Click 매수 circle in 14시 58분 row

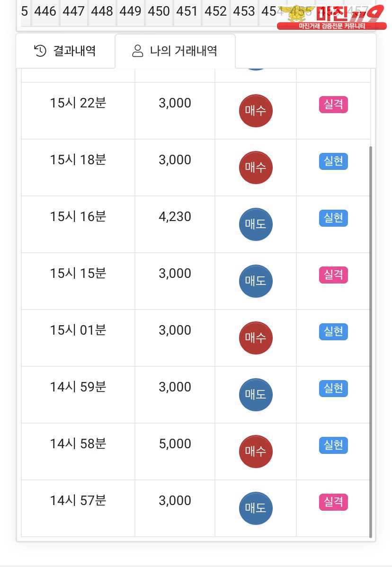(x=256, y=452)
